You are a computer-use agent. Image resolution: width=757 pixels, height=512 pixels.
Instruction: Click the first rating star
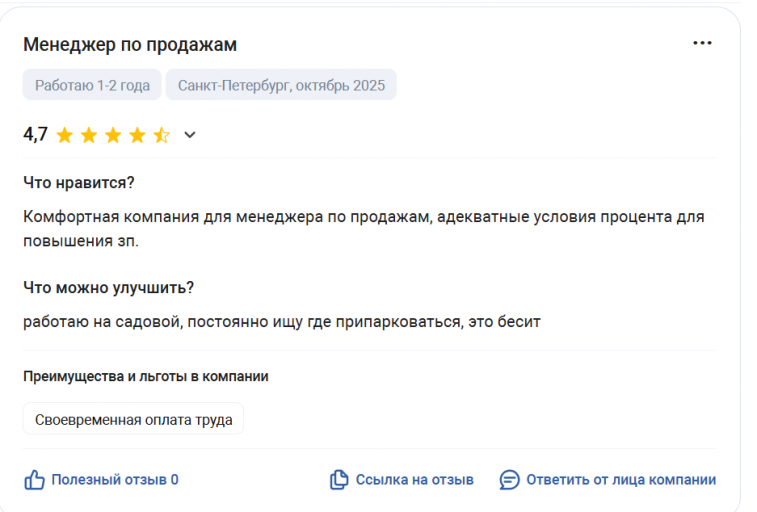point(65,135)
